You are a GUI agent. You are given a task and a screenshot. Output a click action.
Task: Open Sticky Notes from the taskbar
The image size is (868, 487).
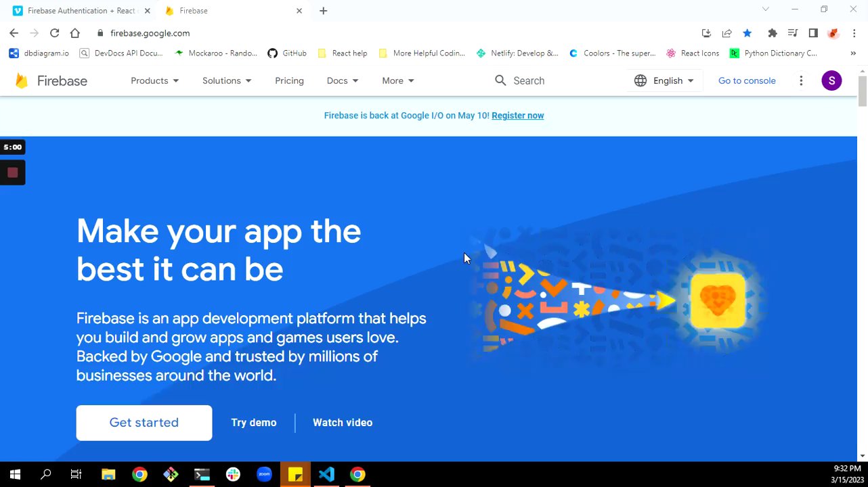(x=295, y=474)
